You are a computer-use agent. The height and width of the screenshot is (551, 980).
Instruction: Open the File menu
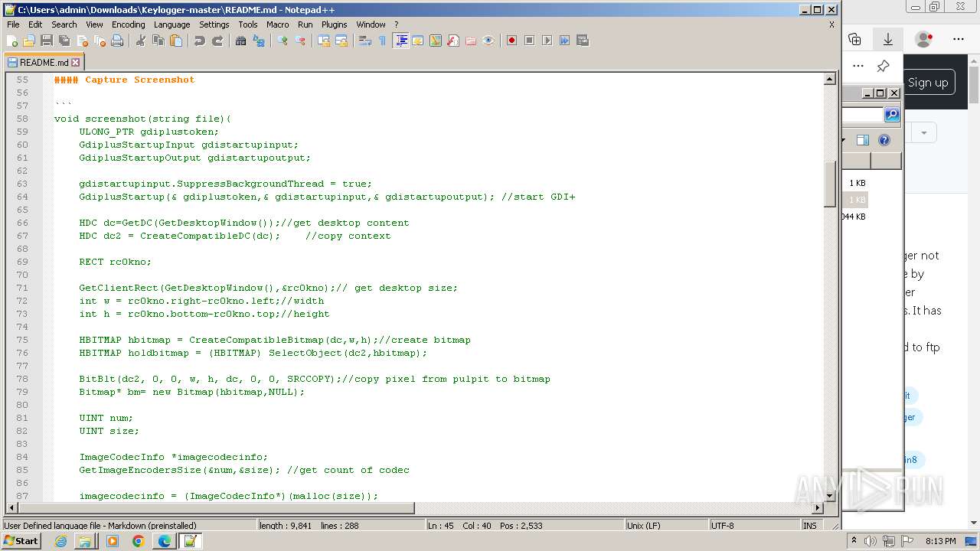[x=13, y=24]
